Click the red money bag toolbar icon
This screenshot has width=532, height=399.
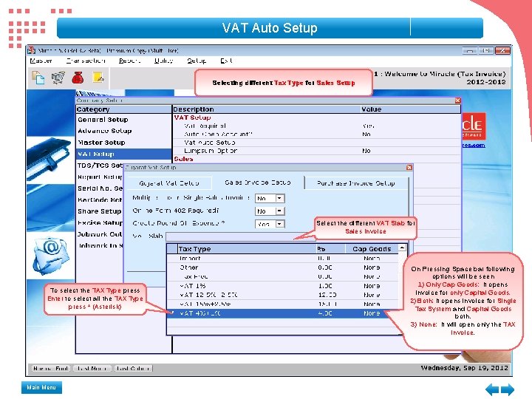[78, 78]
